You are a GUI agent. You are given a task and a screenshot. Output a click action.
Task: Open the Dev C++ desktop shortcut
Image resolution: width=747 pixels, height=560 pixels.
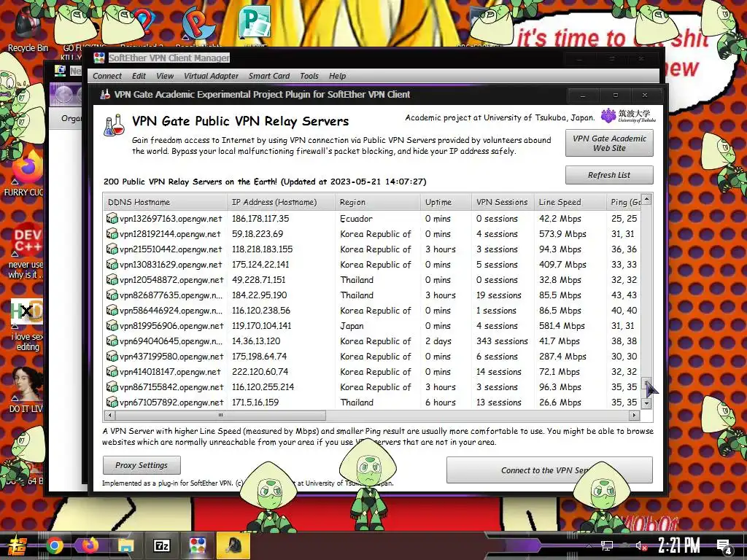click(26, 252)
